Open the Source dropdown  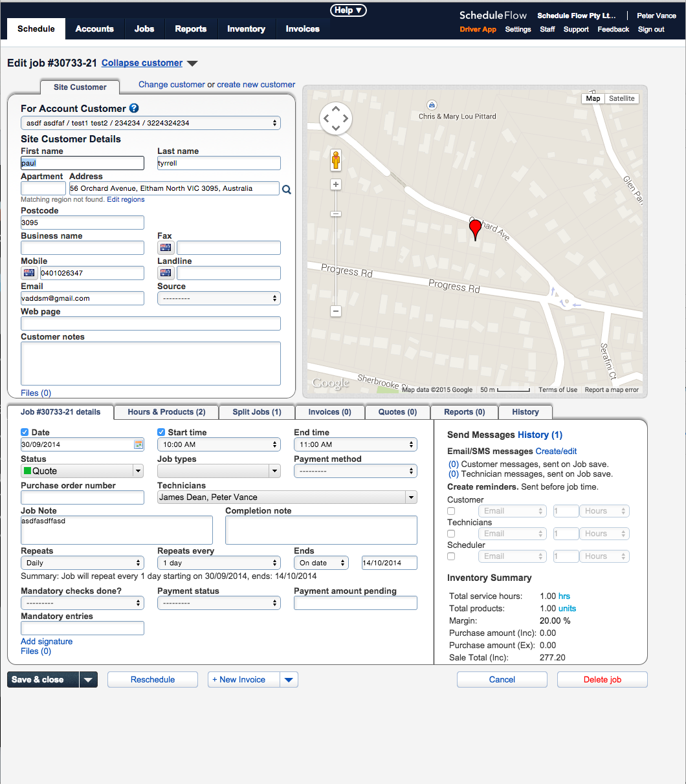(x=219, y=298)
